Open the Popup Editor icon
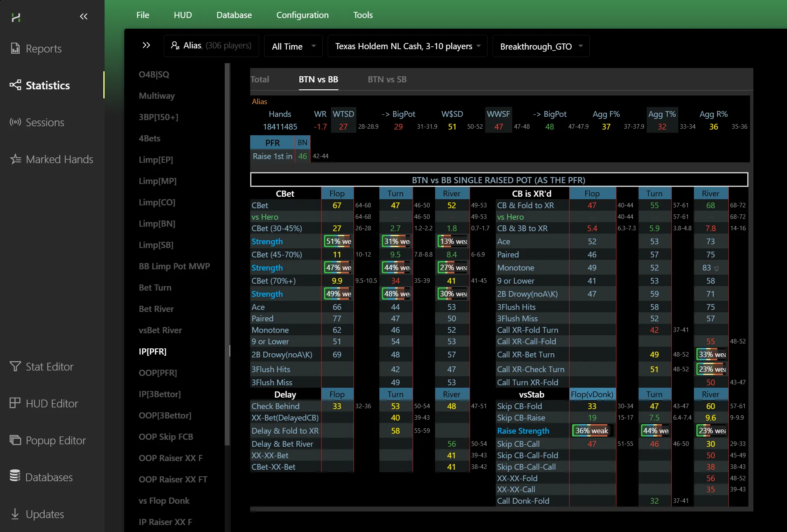Screen dimensions: 787x532 15,440
